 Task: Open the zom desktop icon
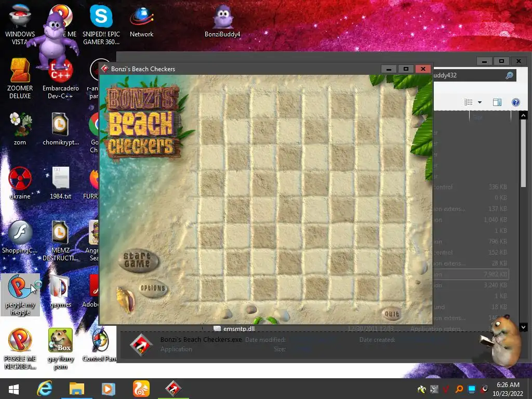point(20,129)
